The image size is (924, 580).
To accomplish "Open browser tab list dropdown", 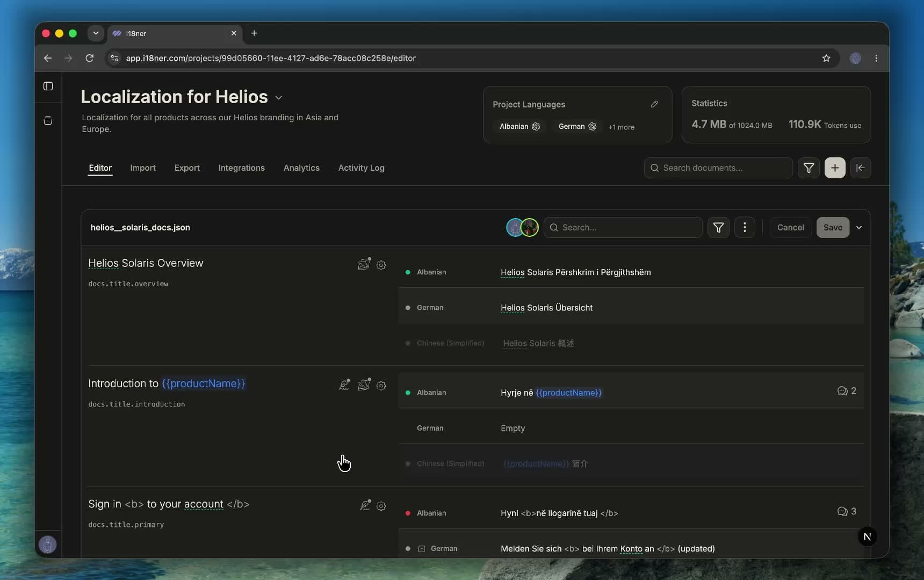I will [96, 33].
